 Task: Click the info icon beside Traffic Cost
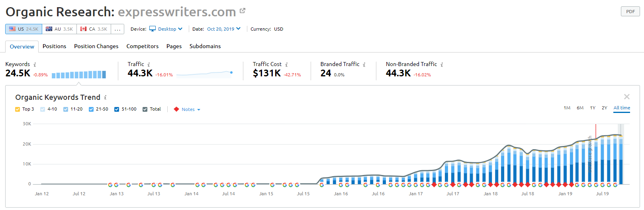pyautogui.click(x=286, y=64)
